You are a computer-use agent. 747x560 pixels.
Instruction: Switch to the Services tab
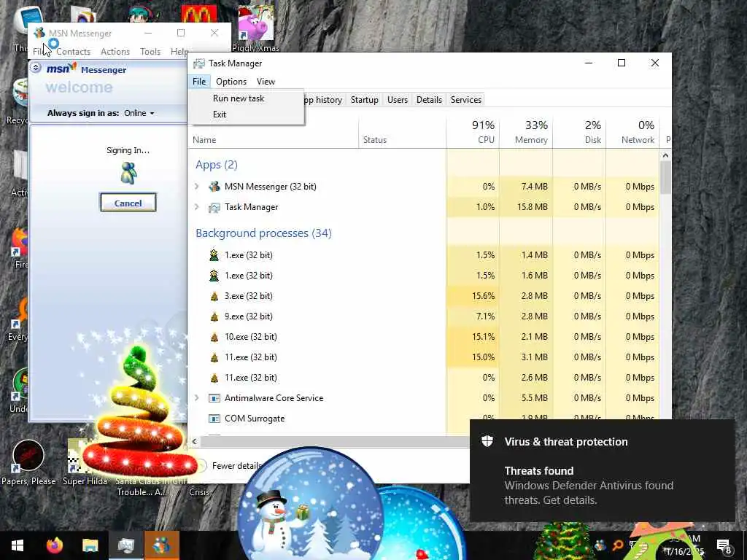pyautogui.click(x=466, y=99)
